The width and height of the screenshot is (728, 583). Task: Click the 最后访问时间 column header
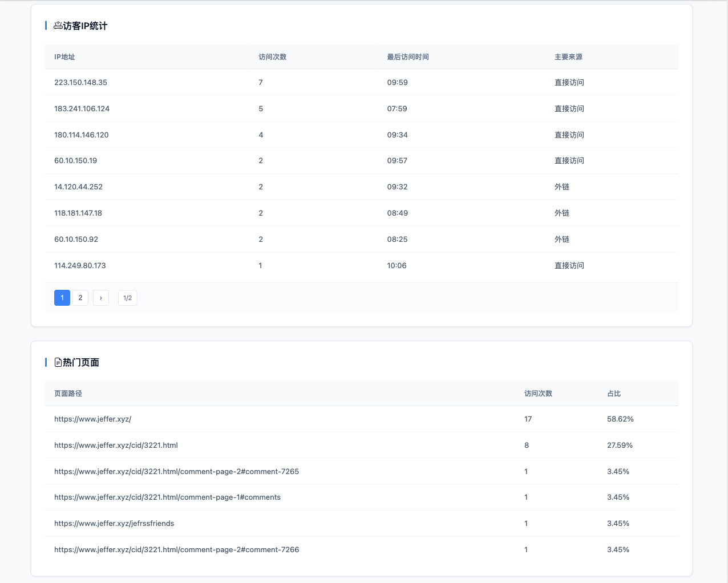[408, 57]
